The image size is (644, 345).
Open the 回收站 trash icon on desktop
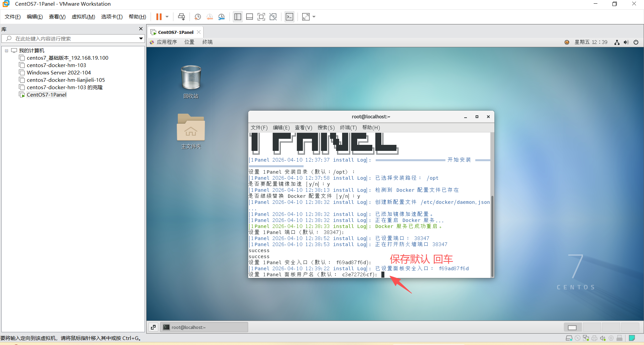point(191,82)
